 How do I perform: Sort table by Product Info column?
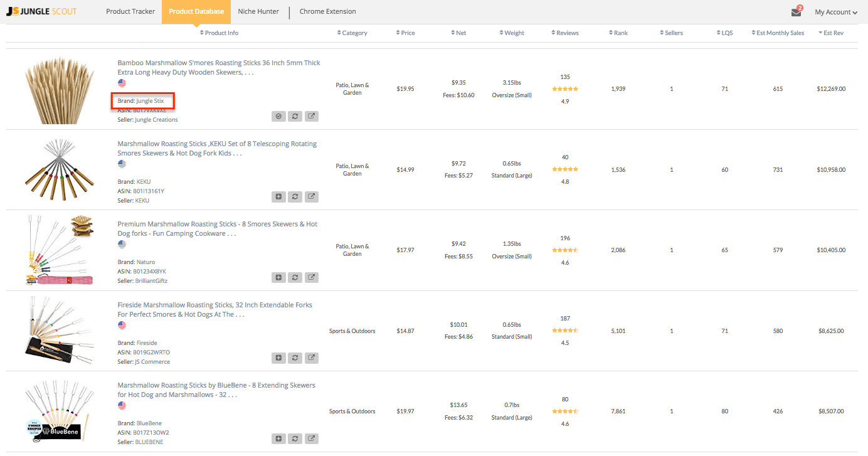(219, 33)
